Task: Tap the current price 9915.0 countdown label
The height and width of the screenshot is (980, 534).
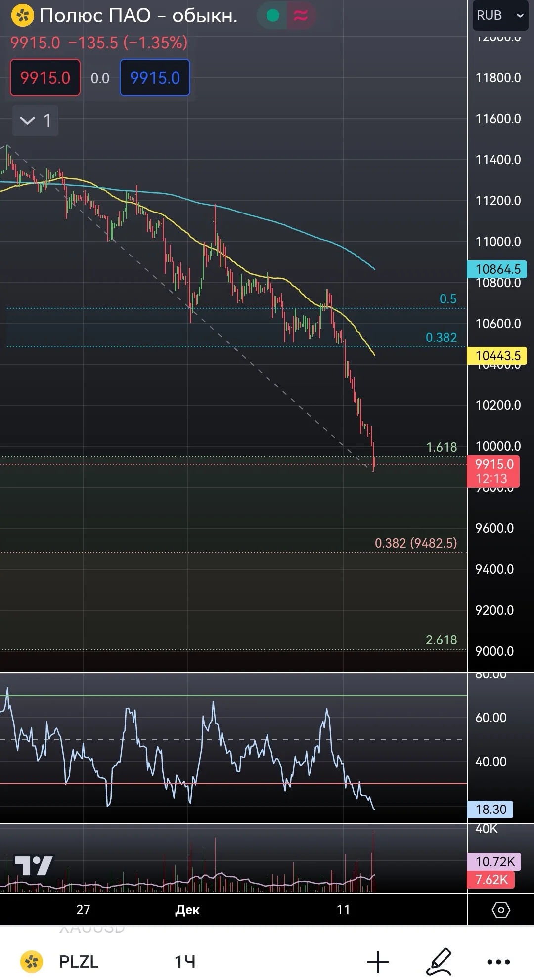Action: [493, 471]
